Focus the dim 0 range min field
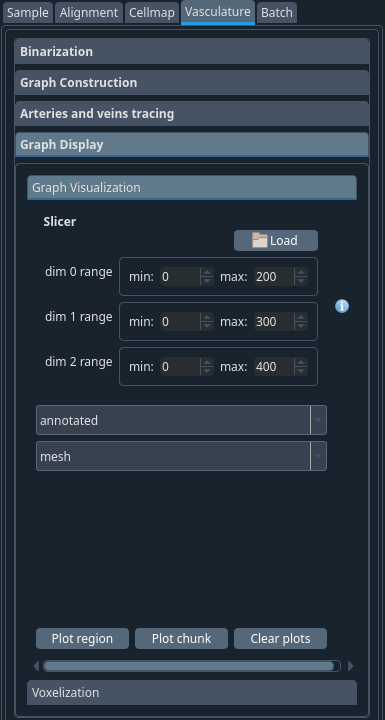 pyautogui.click(x=180, y=277)
